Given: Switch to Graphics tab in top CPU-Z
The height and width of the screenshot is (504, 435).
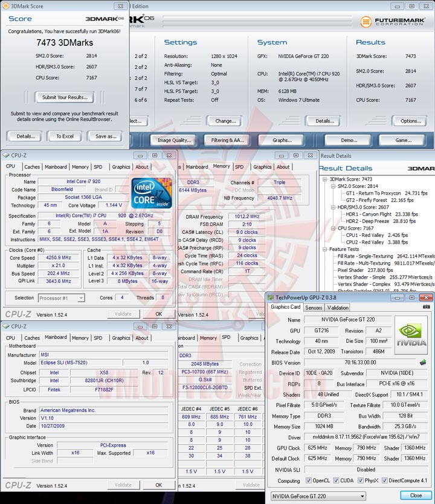Looking at the screenshot, I should click(121, 167).
